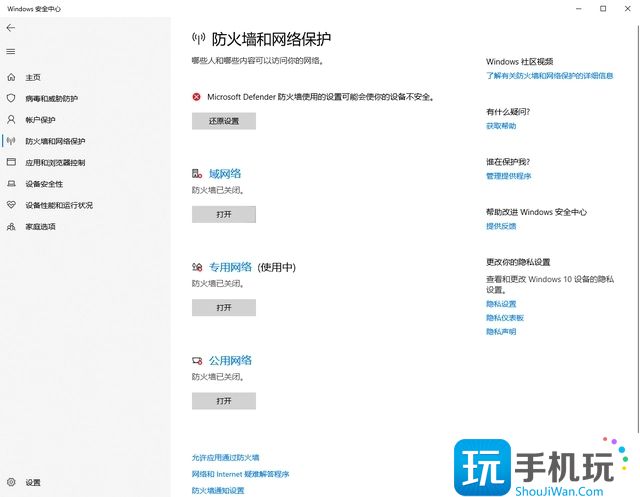The width and height of the screenshot is (640, 497).
Task: Open 设置 at the sidebar bottom
Action: click(x=33, y=482)
